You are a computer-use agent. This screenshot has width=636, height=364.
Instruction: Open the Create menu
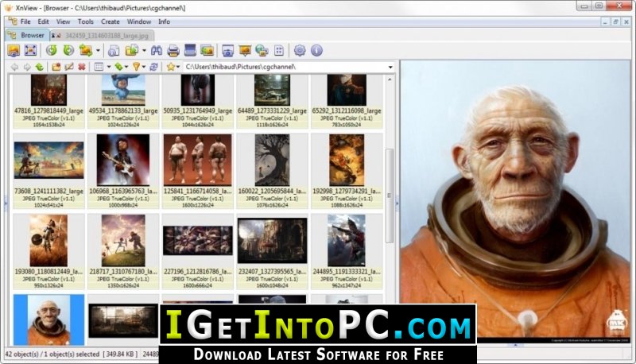pos(111,22)
